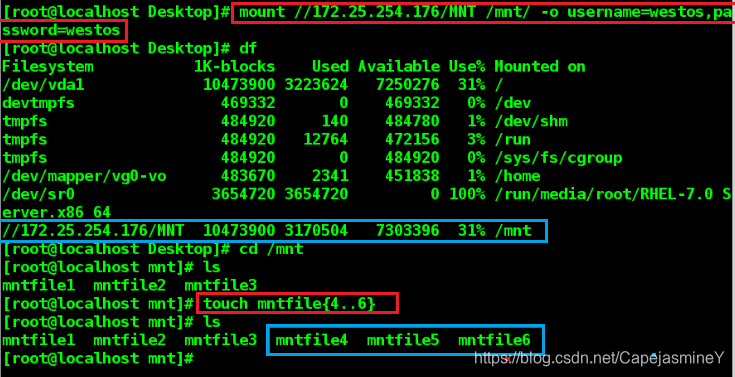735x377 pixels.
Task: Click the '1K-blocks' column header
Action: click(234, 67)
